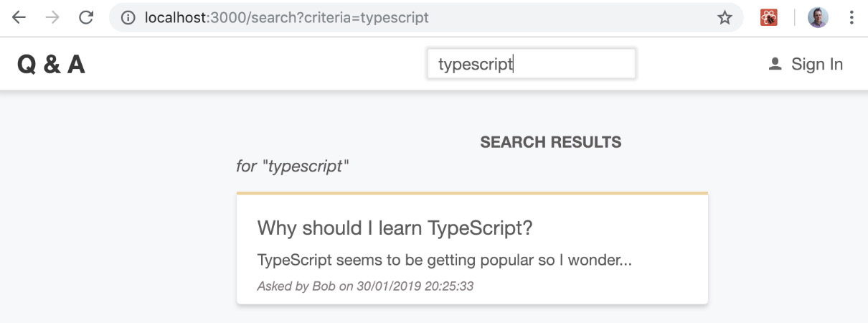
Task: View site information icon in address bar
Action: point(128,17)
